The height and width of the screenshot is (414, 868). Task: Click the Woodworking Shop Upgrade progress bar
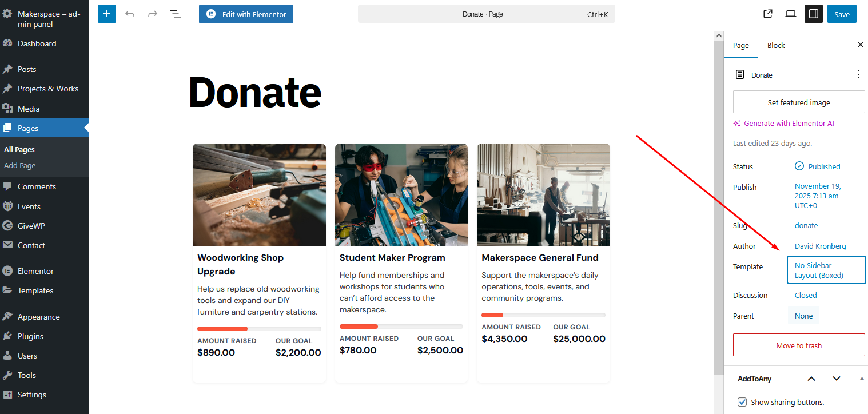[x=259, y=329]
